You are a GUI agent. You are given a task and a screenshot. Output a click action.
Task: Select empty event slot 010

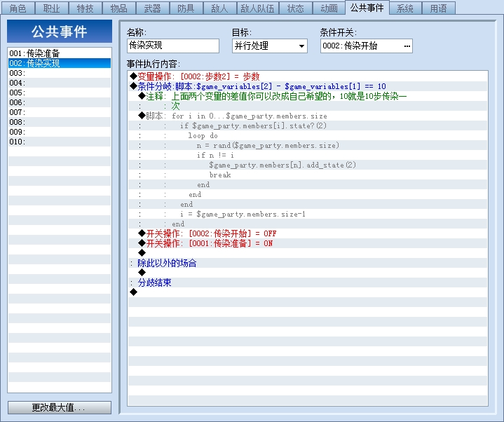(x=60, y=142)
